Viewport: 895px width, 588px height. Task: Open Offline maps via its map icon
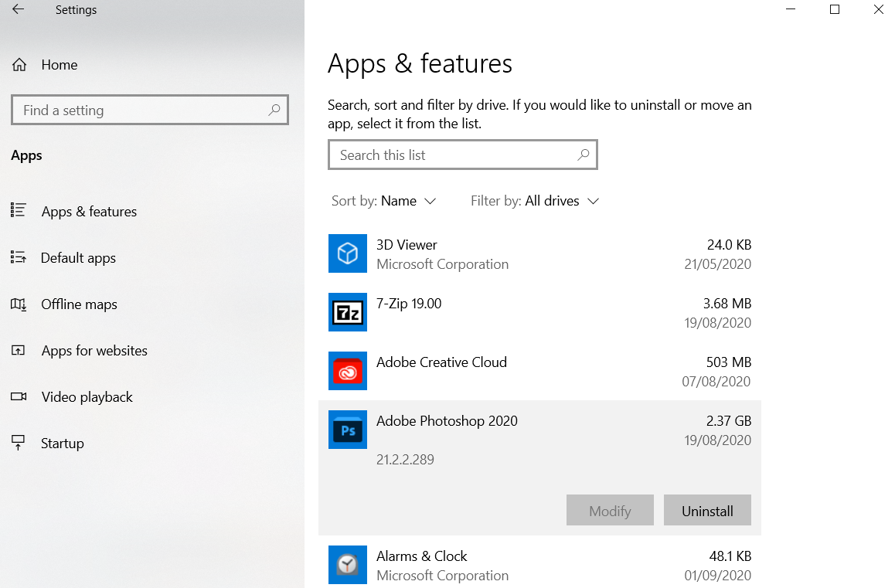pyautogui.click(x=19, y=304)
